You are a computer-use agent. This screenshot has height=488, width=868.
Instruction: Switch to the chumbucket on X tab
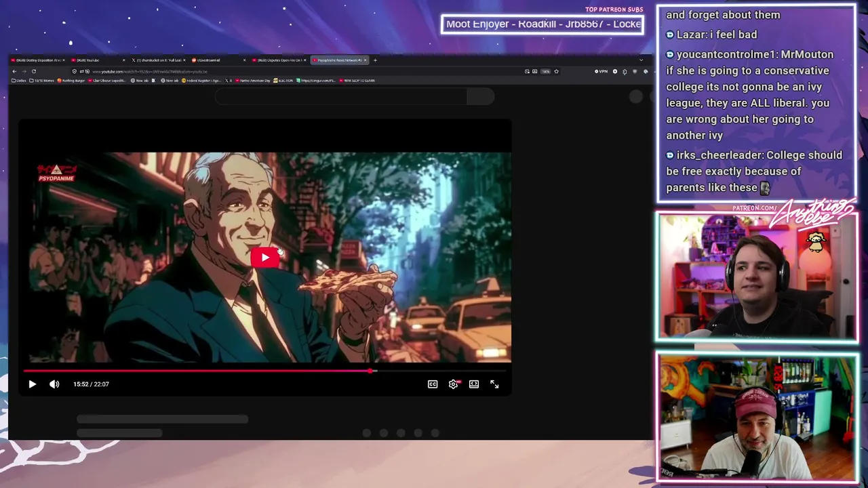click(x=159, y=60)
